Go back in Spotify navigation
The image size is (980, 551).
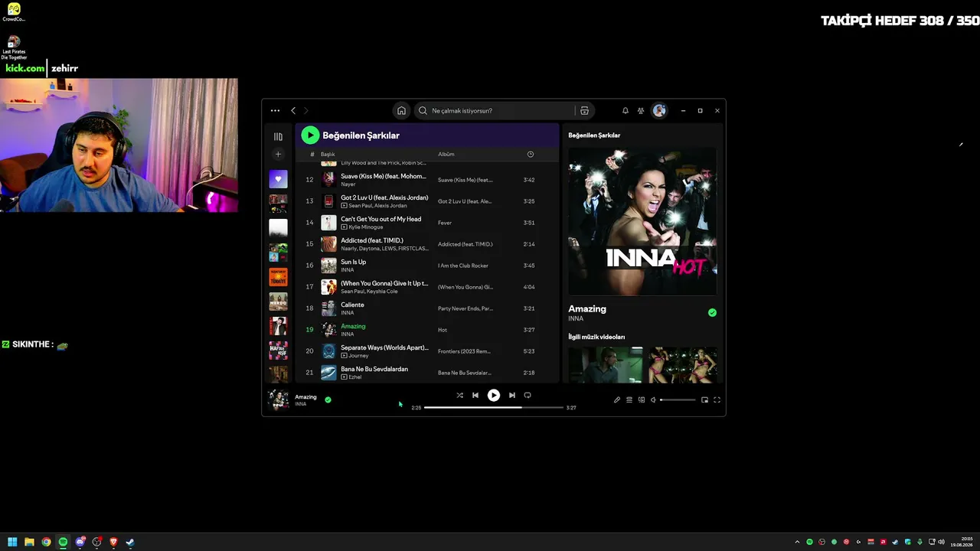293,110
